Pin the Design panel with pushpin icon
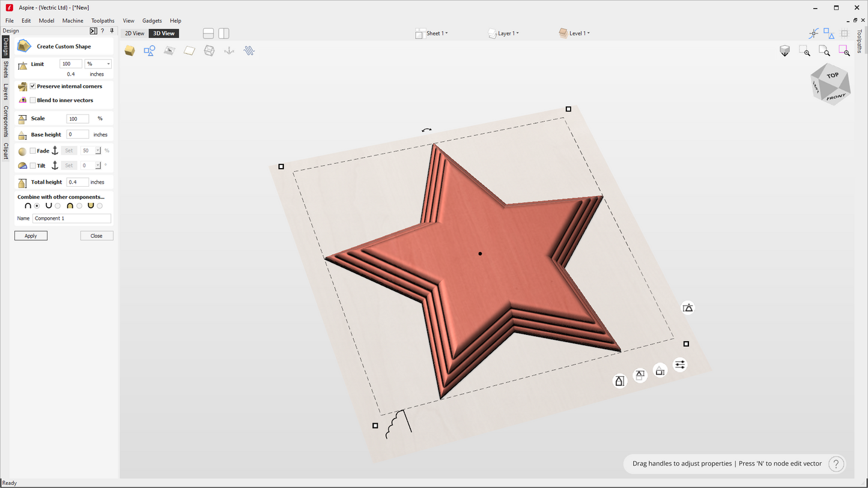 point(112,31)
